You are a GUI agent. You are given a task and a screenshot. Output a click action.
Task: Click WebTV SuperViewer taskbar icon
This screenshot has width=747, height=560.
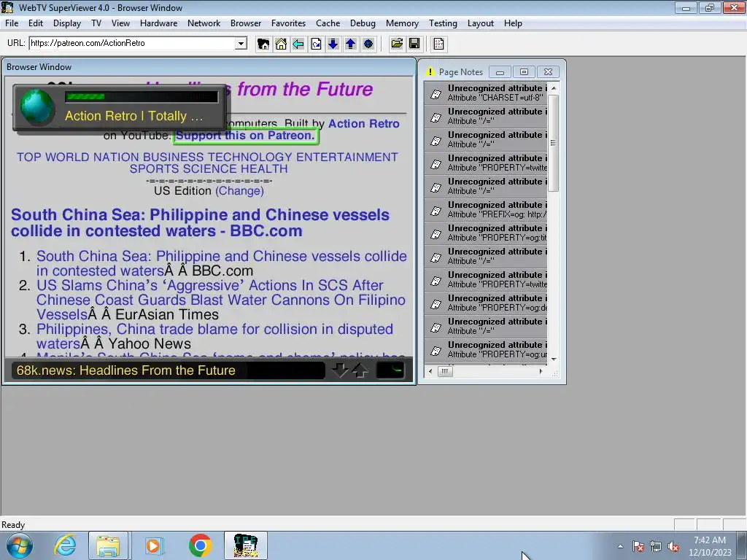(246, 545)
